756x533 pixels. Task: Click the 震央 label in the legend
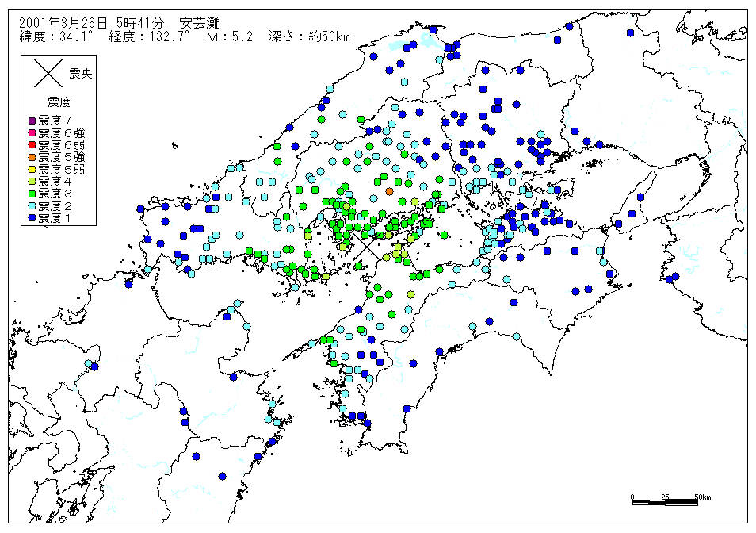click(80, 73)
